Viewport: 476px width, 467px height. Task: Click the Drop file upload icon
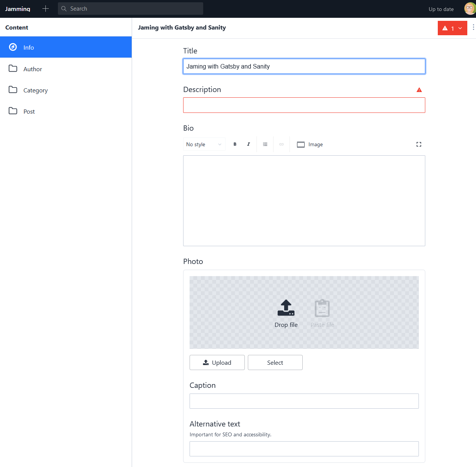tap(286, 308)
